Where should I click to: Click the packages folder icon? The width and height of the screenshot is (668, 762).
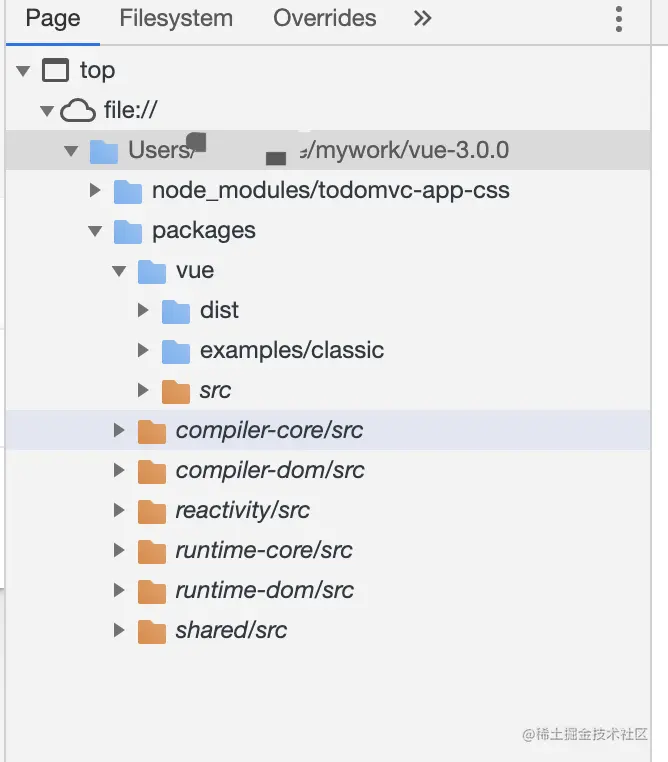[128, 231]
